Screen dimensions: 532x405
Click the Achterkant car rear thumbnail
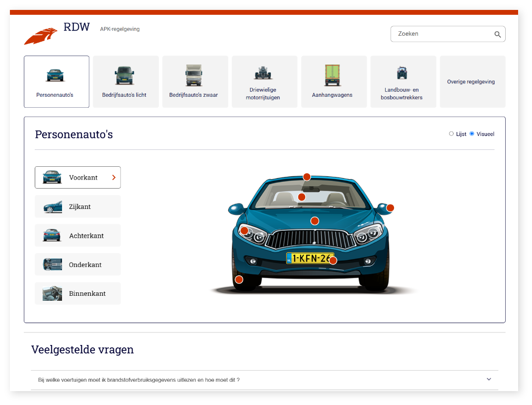52,235
